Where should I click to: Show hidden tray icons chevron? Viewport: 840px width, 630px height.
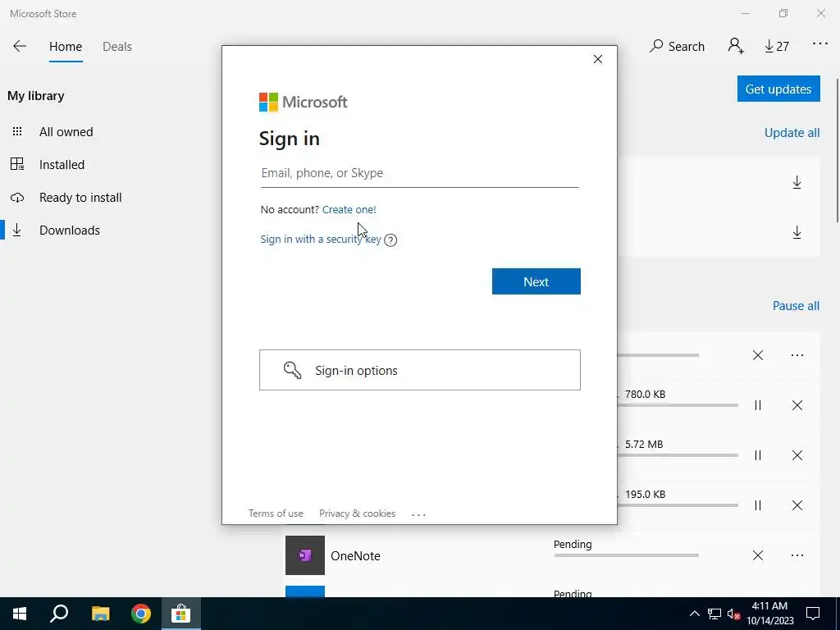[x=694, y=614]
